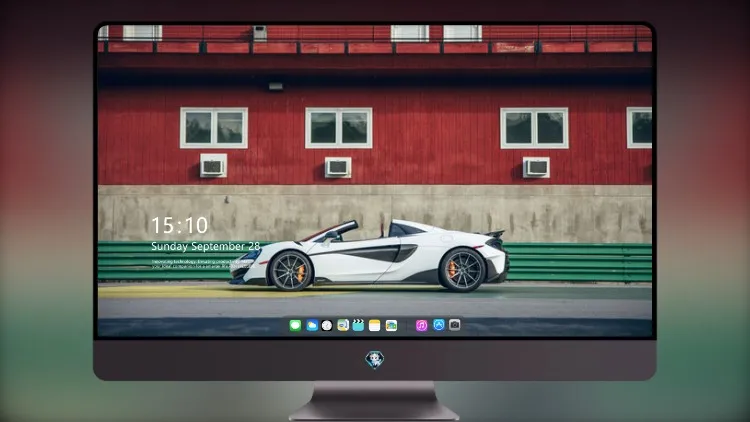Open the teal clapperboard video app in the dock
Image resolution: width=750 pixels, height=422 pixels.
358,326
